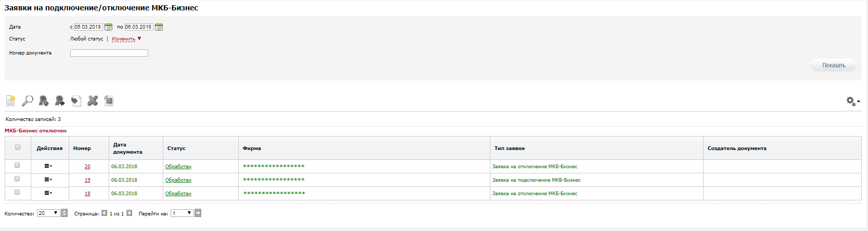Open document number 20 link
This screenshot has height=231, width=868.
click(87, 167)
